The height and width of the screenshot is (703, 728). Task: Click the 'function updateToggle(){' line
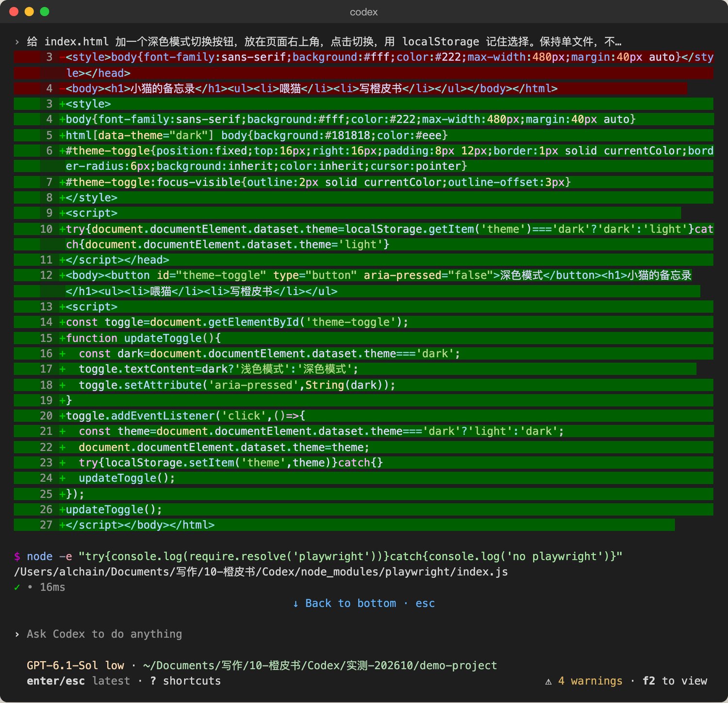point(364,338)
